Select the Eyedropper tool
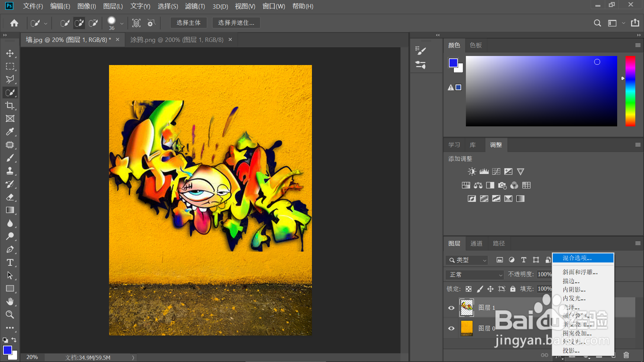 pyautogui.click(x=10, y=132)
